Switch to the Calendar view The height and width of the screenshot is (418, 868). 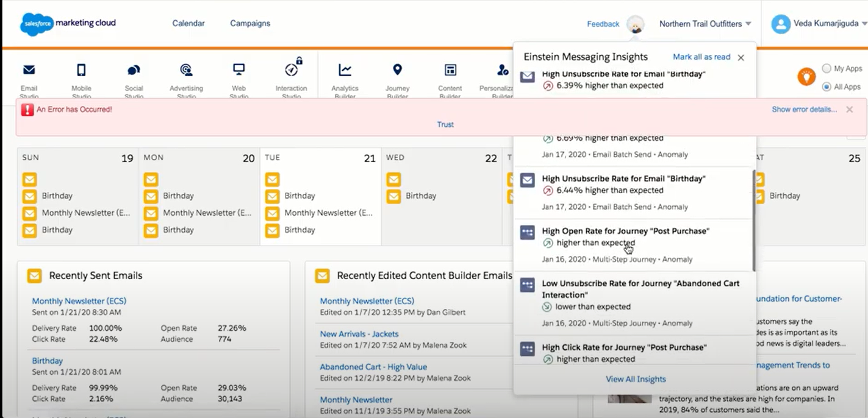point(188,23)
